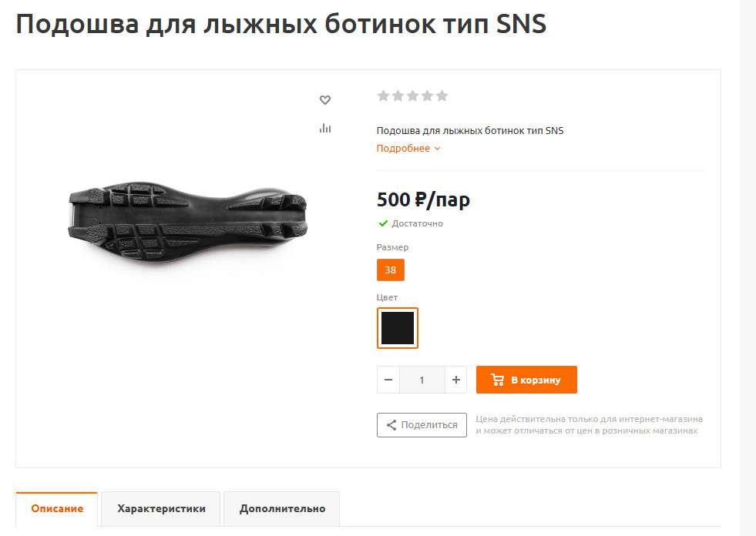Open the Дополнительно tab

tap(282, 509)
